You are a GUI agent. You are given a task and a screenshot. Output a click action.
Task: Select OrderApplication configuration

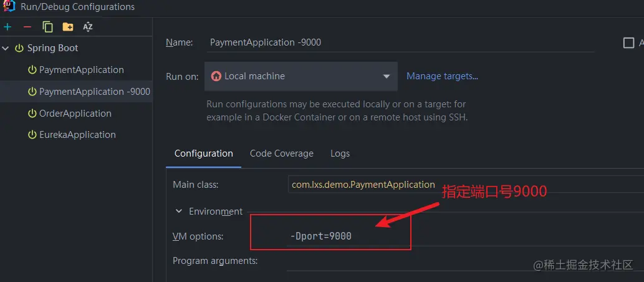(x=77, y=114)
